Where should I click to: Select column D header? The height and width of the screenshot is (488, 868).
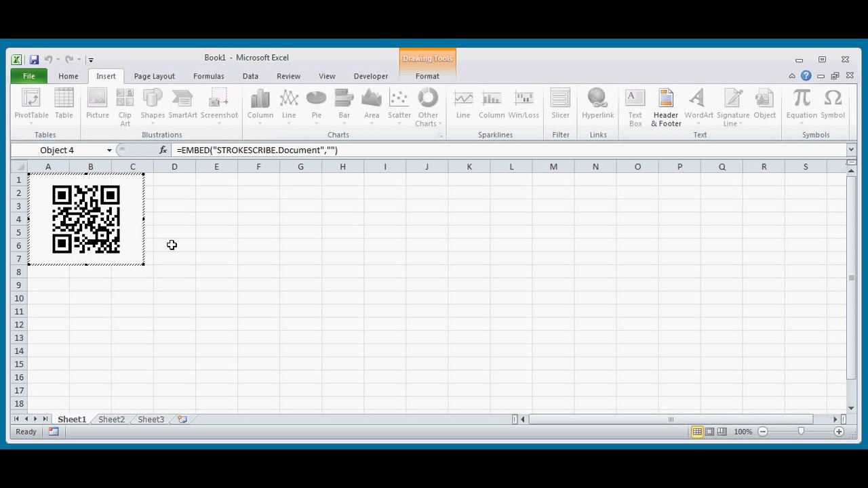click(x=174, y=167)
